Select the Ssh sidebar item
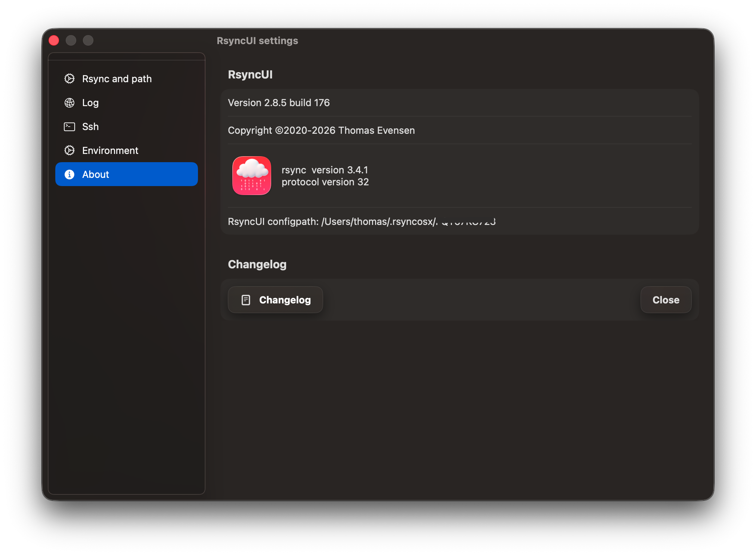 click(90, 127)
